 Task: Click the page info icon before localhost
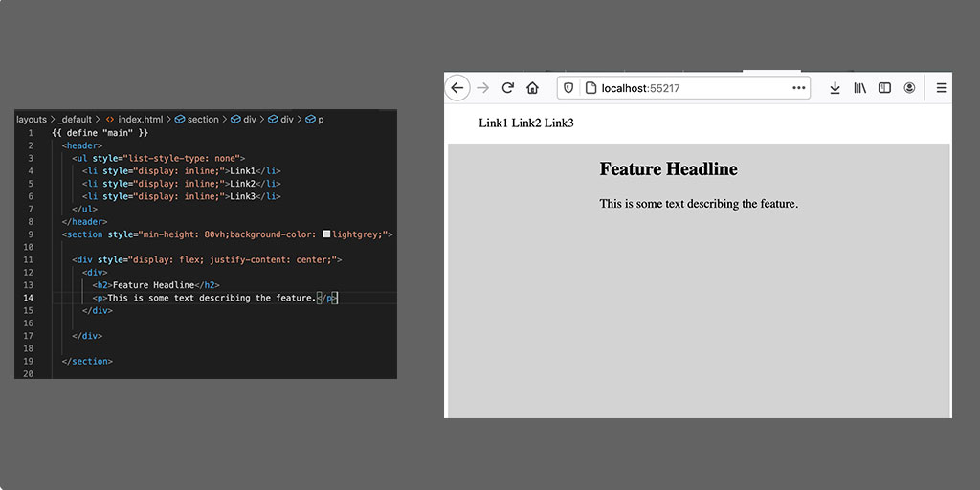pyautogui.click(x=590, y=88)
